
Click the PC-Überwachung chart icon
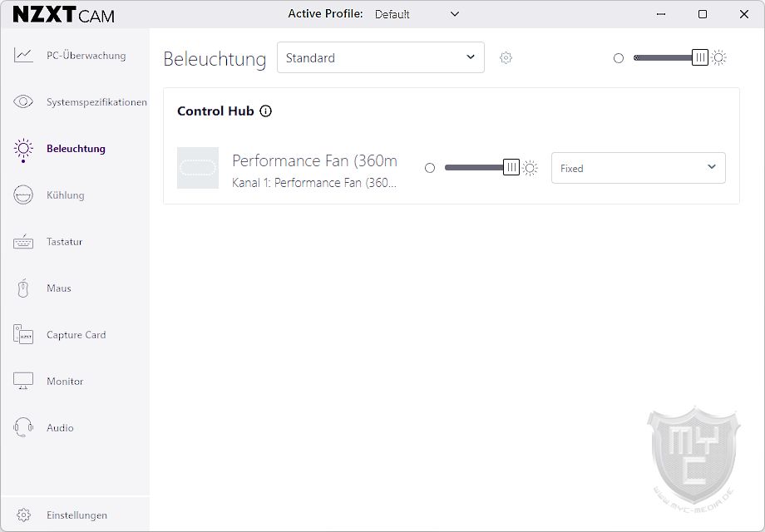pos(23,56)
